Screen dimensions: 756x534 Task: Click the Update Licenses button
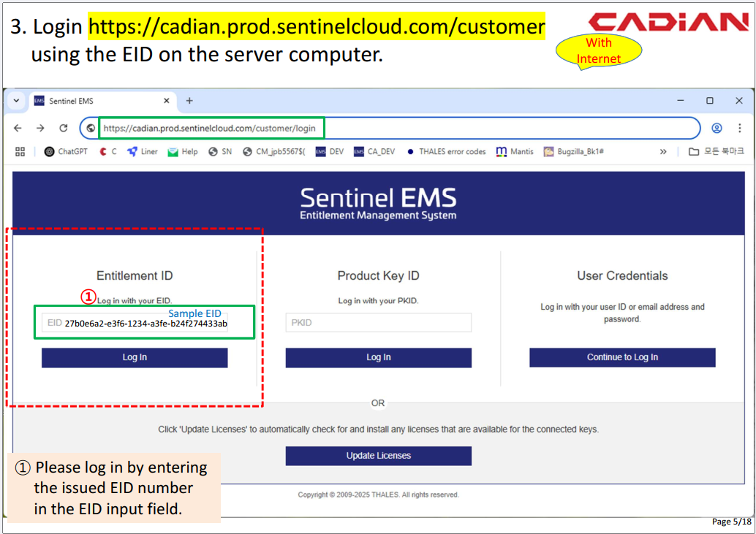378,456
